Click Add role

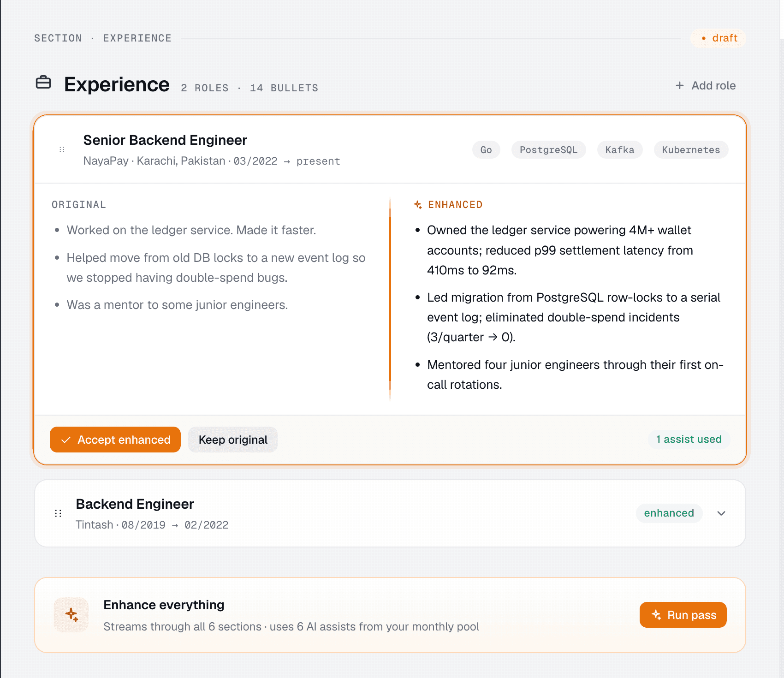706,85
